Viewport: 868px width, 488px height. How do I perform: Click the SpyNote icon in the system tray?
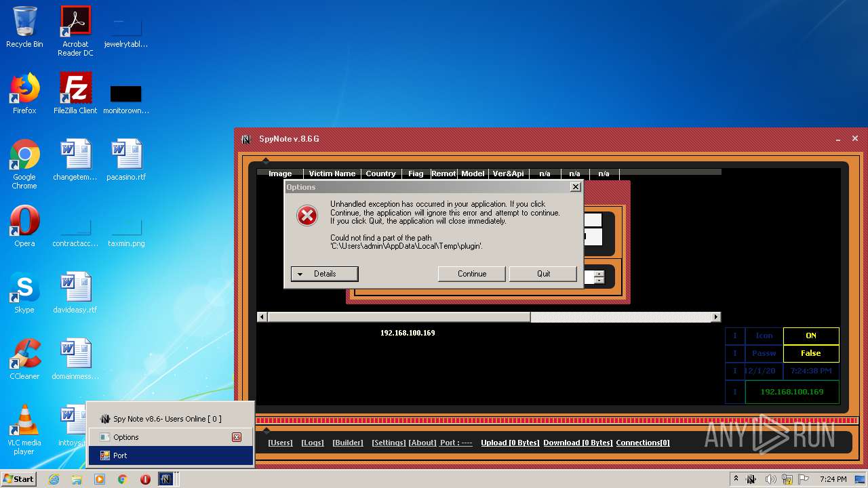coord(751,479)
